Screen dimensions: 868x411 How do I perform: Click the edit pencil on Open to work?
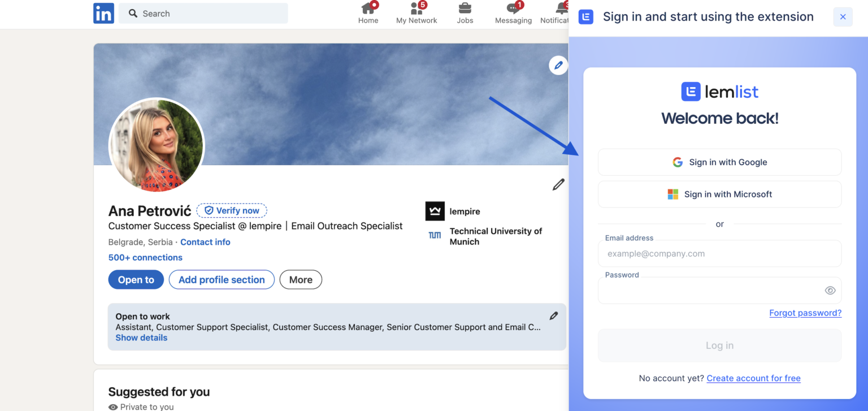(554, 315)
